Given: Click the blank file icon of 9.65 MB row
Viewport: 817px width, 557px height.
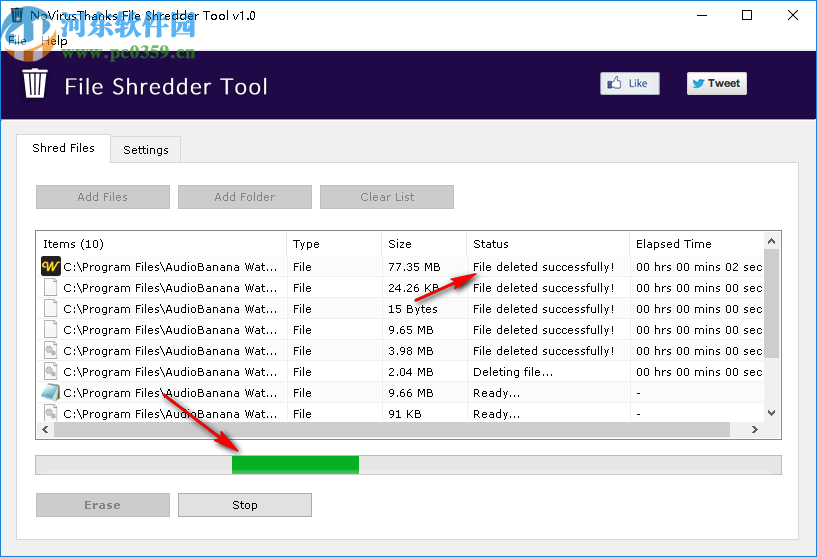Looking at the screenshot, I should [x=51, y=330].
